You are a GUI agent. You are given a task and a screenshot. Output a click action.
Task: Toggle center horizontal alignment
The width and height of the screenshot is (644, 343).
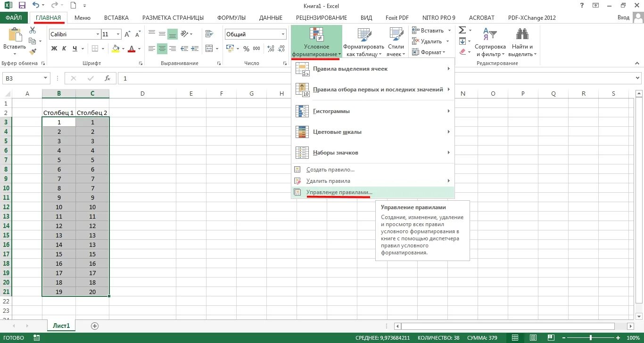(x=162, y=49)
